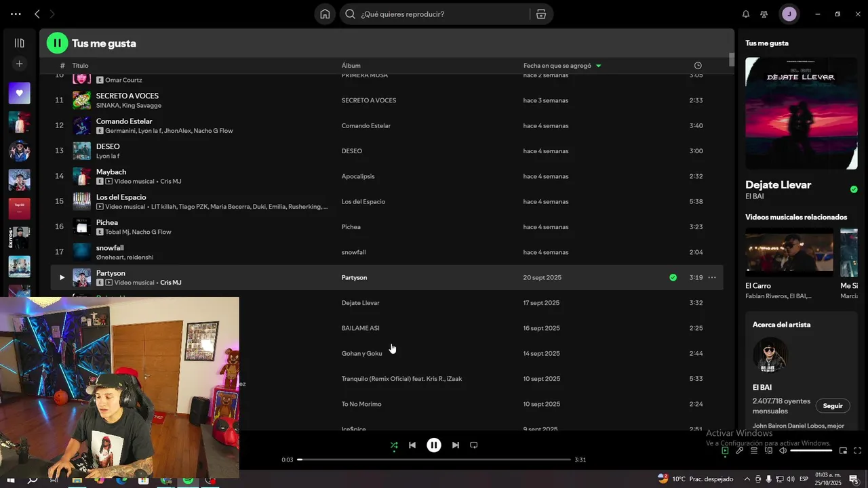
Task: Open El BAI artist avatar
Action: point(770,355)
